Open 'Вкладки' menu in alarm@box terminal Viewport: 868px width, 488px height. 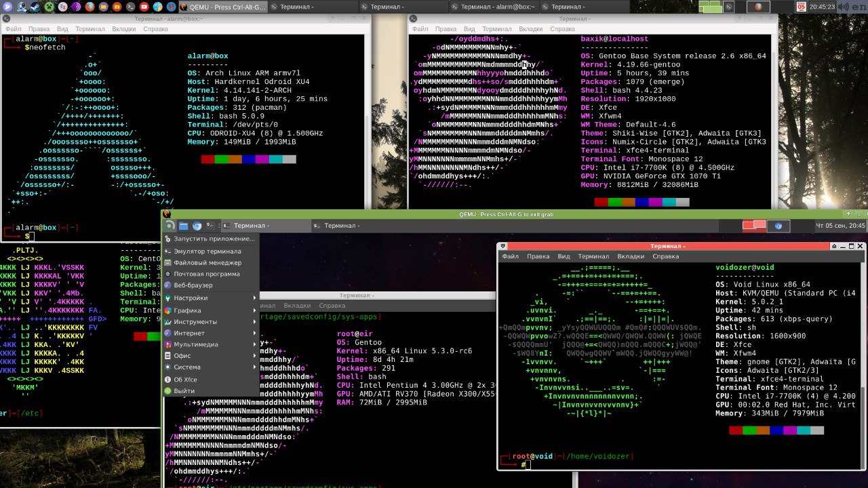click(x=124, y=29)
